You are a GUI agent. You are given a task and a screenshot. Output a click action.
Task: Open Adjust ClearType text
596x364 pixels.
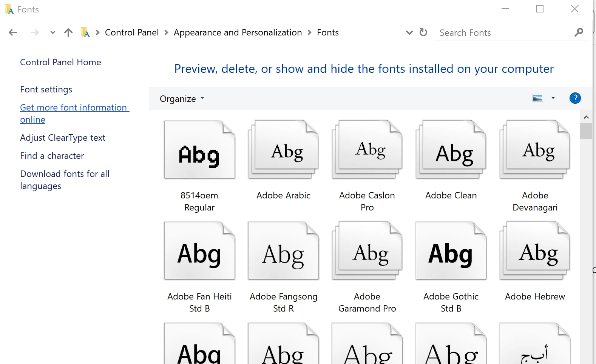(63, 138)
